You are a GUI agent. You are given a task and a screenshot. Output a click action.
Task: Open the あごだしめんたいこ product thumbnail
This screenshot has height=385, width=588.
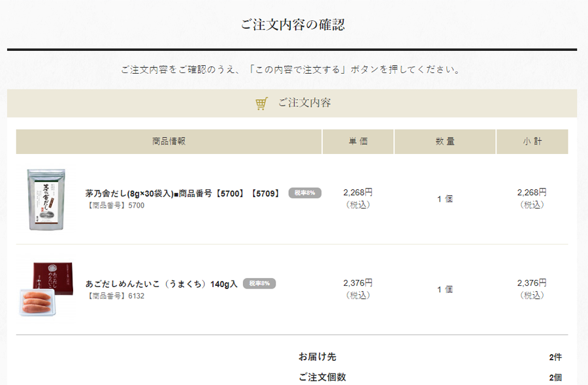click(x=46, y=289)
